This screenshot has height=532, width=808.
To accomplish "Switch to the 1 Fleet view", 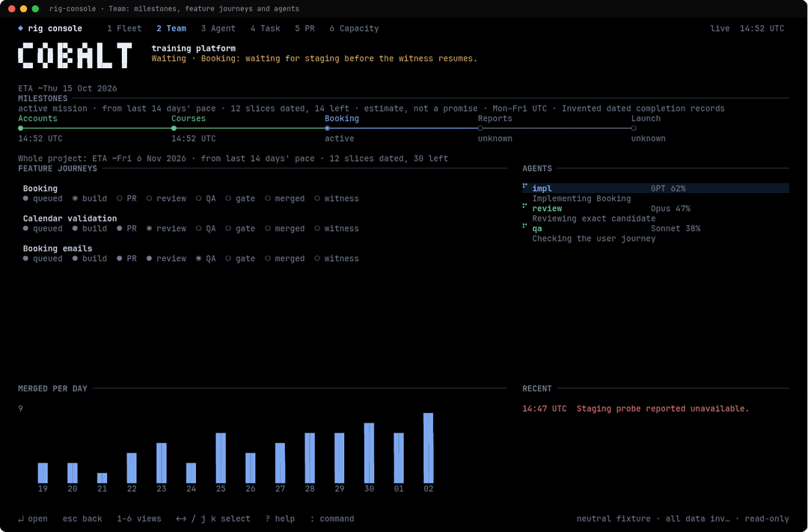I will [x=124, y=28].
